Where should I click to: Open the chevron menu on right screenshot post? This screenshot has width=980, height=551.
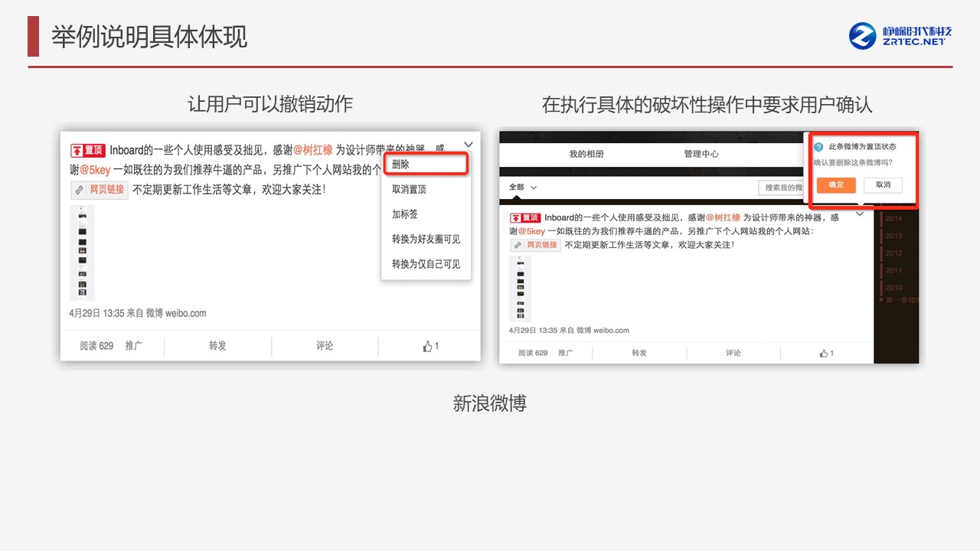pyautogui.click(x=860, y=214)
